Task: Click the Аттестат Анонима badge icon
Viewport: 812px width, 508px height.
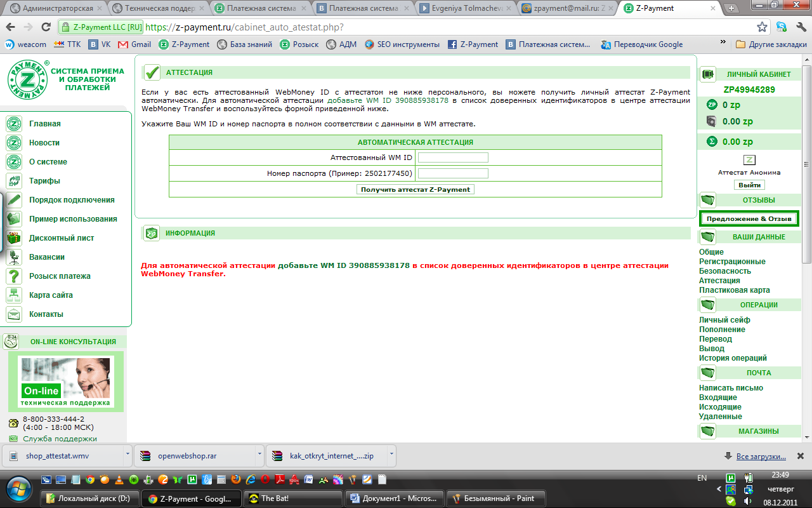Action: coord(749,161)
